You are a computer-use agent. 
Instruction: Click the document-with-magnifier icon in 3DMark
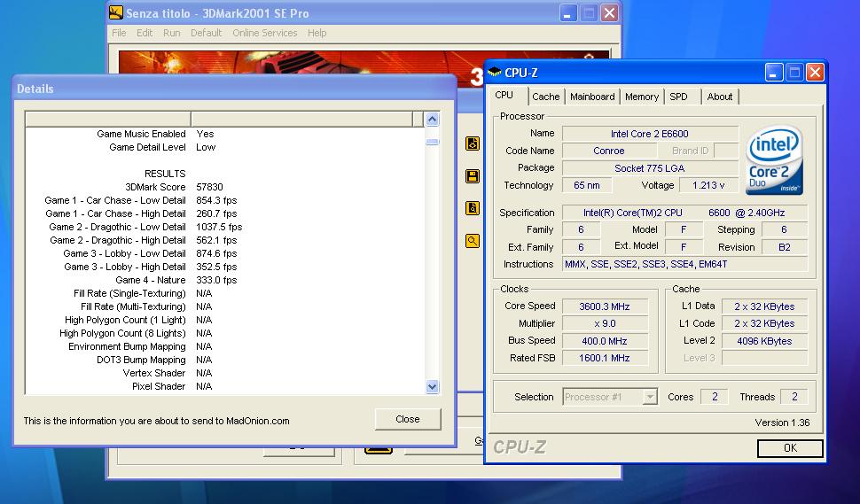[x=473, y=208]
